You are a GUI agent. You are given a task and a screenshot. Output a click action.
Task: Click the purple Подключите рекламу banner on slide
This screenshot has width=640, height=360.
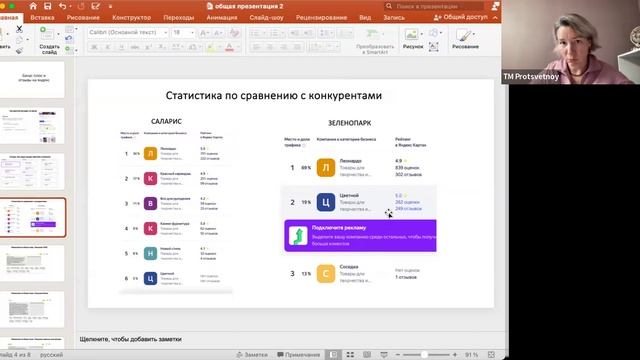pyautogui.click(x=360, y=236)
